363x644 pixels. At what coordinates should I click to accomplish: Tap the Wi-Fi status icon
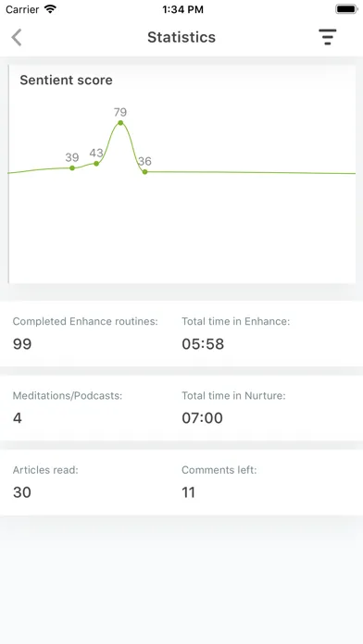tap(50, 9)
